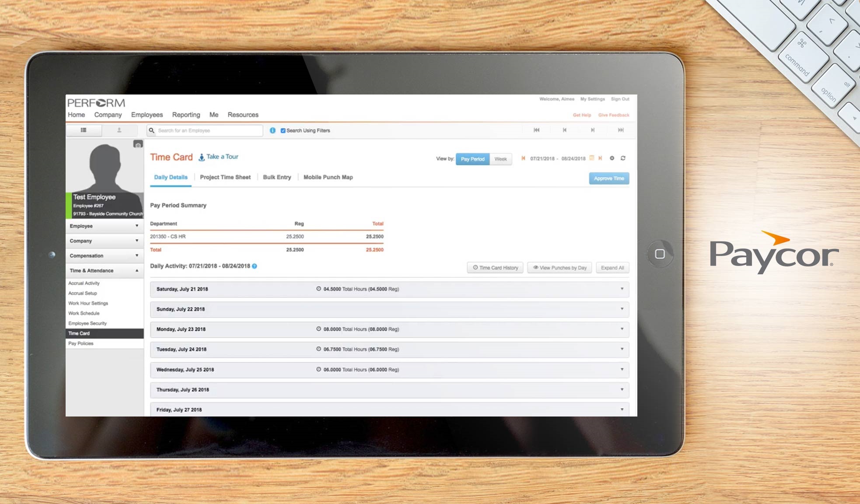The width and height of the screenshot is (860, 504).
Task: Click the Approve Time button
Action: 609,178
